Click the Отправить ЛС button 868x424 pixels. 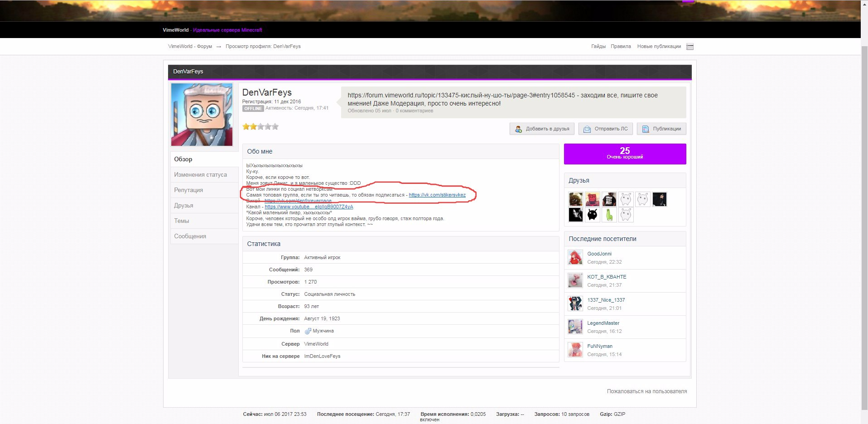pyautogui.click(x=605, y=129)
